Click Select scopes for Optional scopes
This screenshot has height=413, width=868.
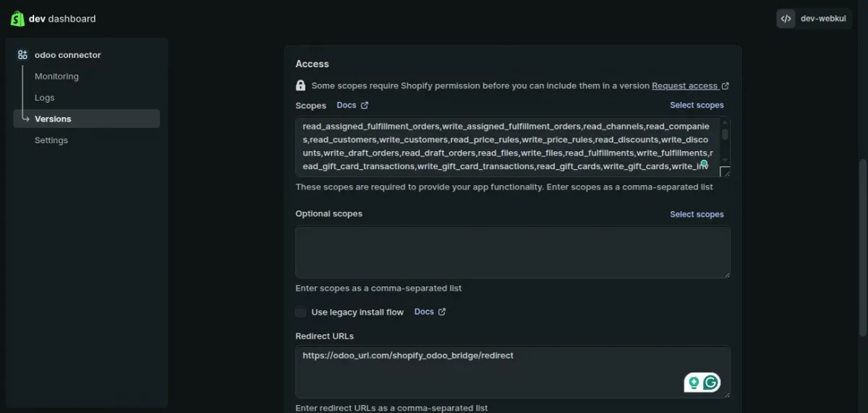(697, 215)
